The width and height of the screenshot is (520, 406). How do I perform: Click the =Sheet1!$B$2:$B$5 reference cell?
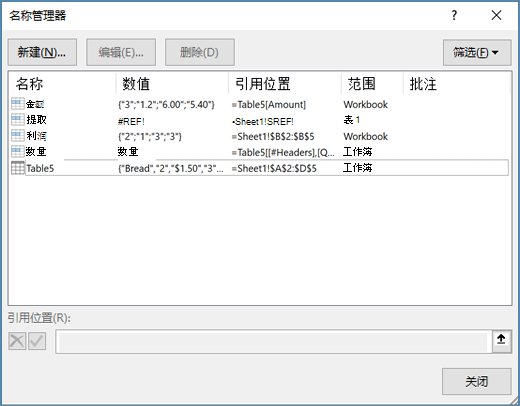click(x=273, y=137)
